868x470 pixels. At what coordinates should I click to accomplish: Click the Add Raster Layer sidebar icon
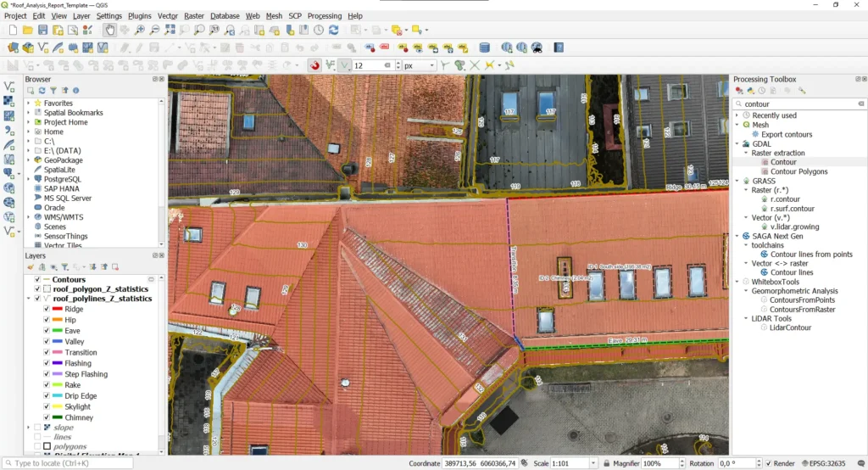[x=8, y=102]
